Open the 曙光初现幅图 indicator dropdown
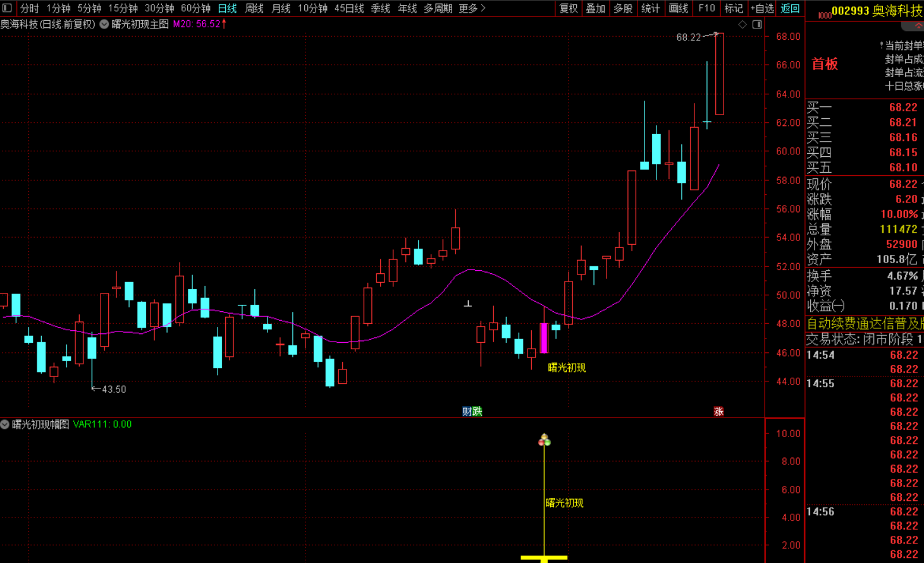This screenshot has height=563, width=924. [x=5, y=424]
